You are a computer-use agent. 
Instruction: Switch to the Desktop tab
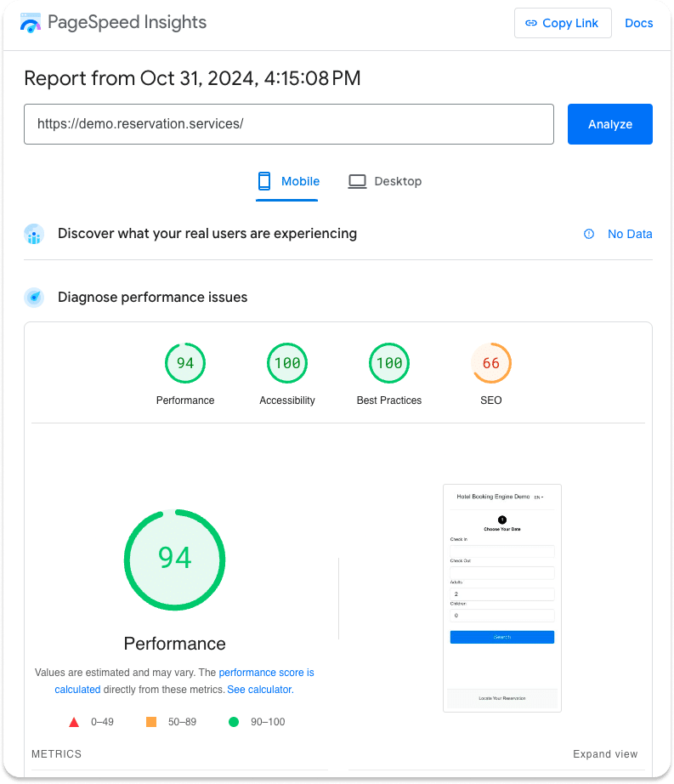(385, 181)
